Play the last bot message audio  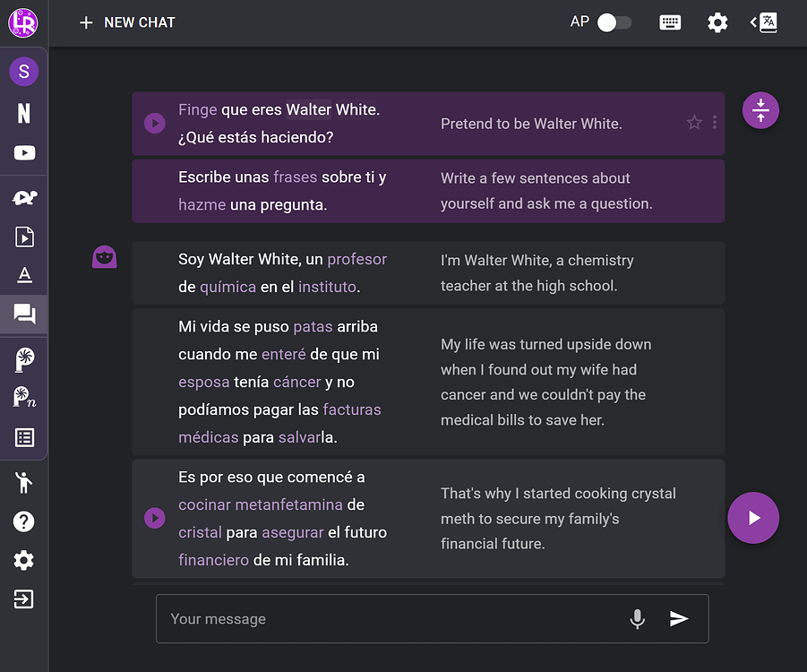tap(154, 518)
